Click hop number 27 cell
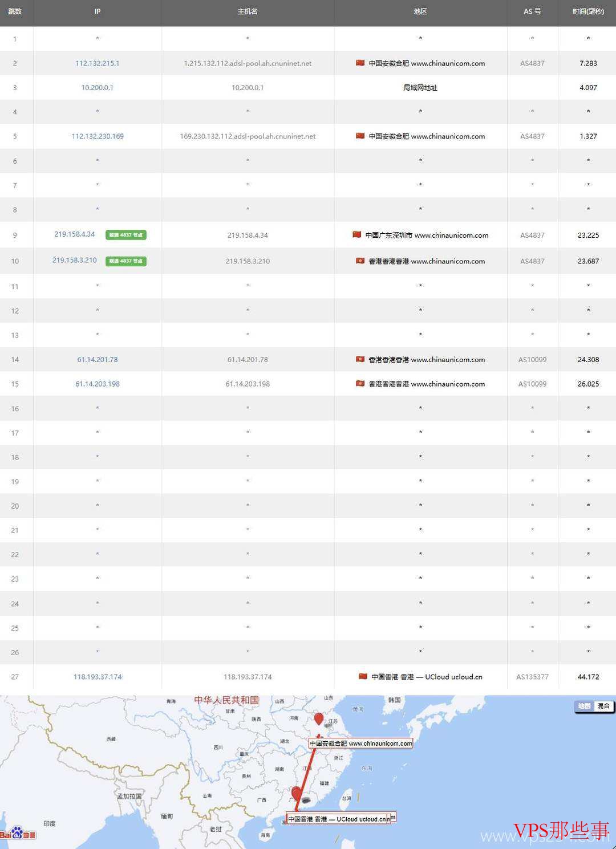The image size is (616, 849). point(15,677)
